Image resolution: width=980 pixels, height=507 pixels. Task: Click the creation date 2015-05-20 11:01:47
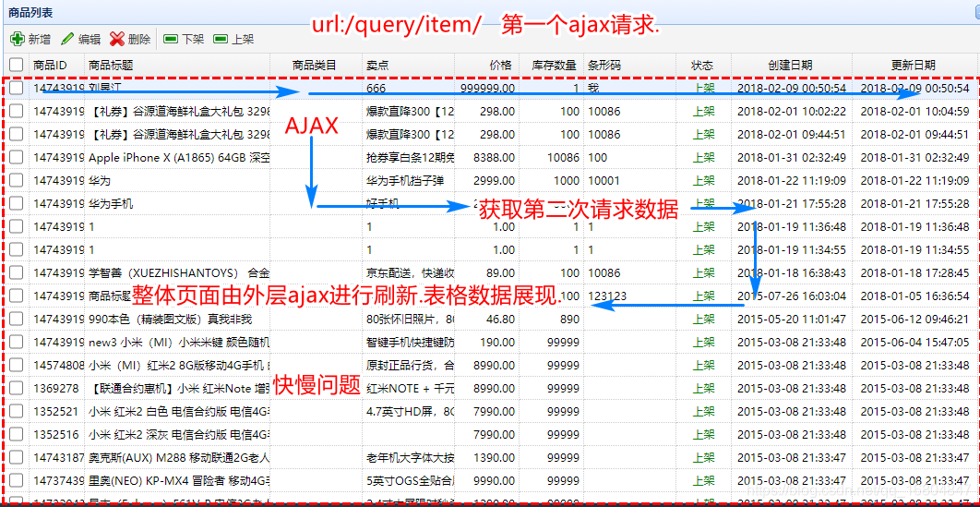792,320
